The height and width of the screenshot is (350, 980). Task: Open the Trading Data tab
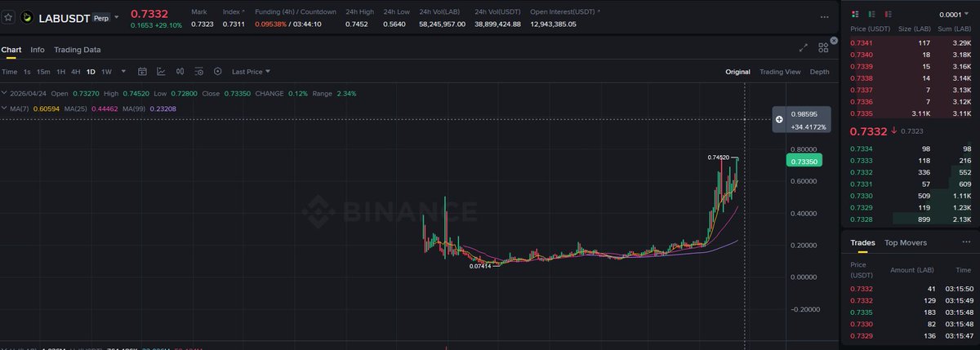point(78,50)
